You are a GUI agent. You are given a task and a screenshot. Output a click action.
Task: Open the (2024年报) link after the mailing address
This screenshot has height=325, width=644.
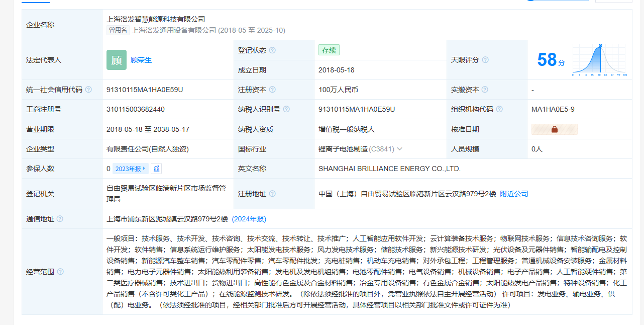click(249, 219)
